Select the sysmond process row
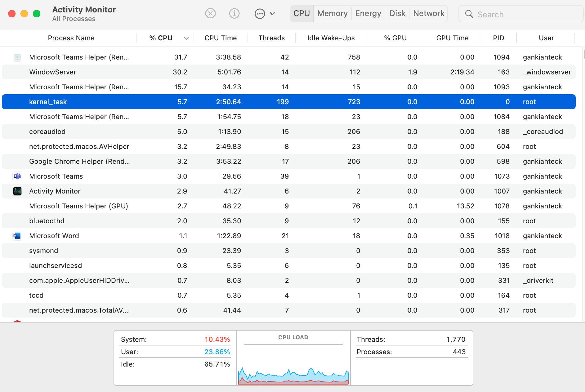 pos(289,251)
